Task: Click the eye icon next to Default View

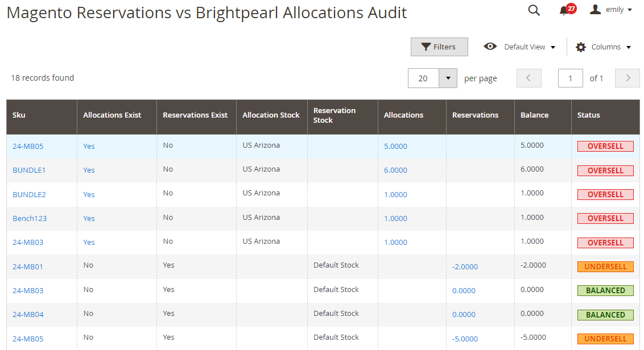Action: click(490, 47)
